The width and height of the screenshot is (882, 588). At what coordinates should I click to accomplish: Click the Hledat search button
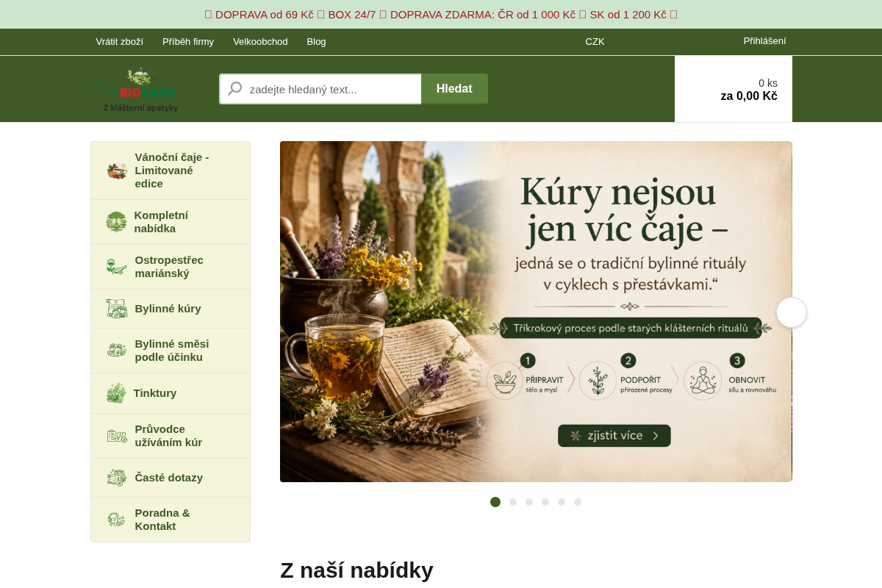tap(454, 89)
